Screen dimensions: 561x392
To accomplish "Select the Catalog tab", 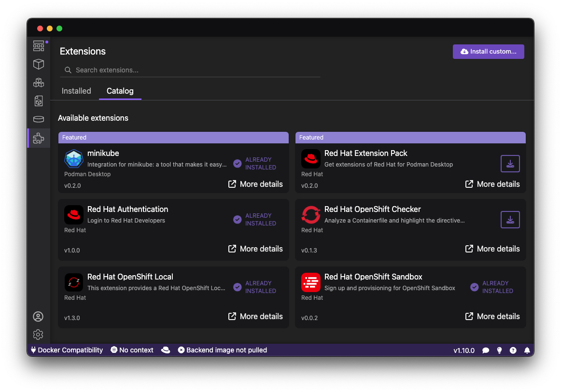I will (120, 91).
